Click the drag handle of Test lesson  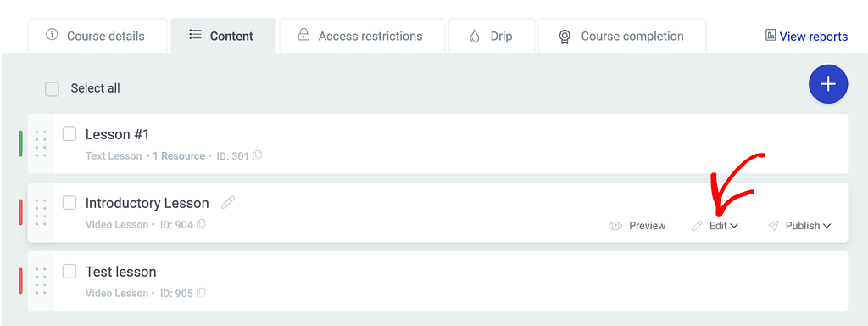tap(41, 281)
